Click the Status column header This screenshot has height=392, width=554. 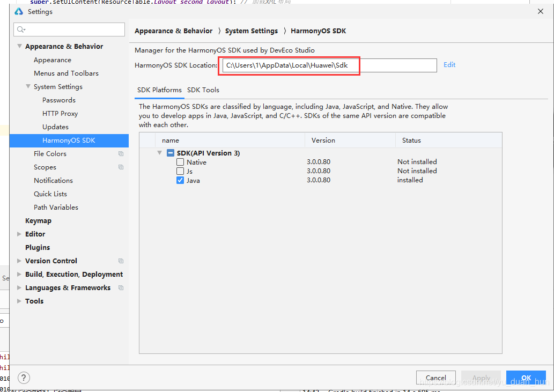pos(449,140)
